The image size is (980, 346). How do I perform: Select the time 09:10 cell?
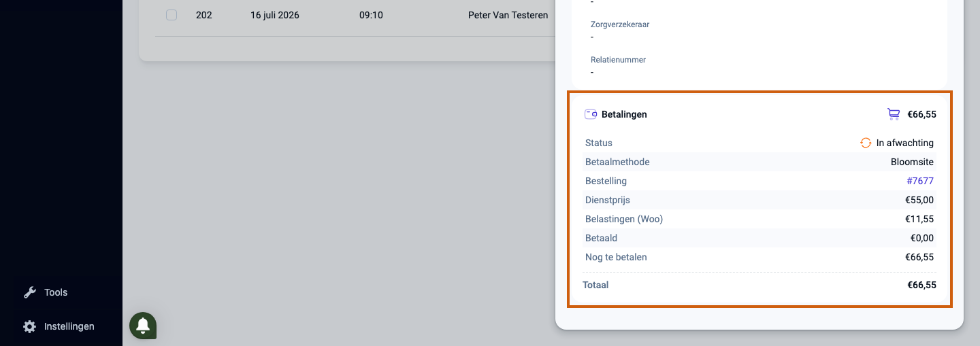(371, 15)
